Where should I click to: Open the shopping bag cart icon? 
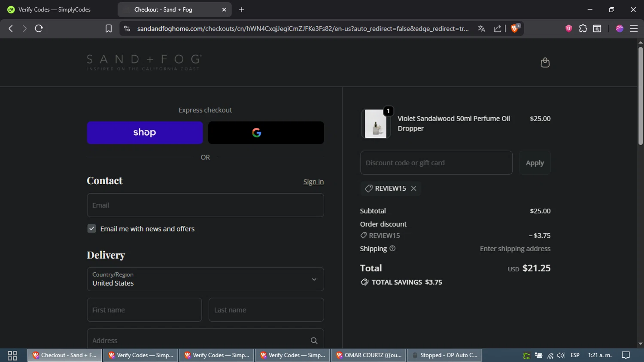point(545,63)
